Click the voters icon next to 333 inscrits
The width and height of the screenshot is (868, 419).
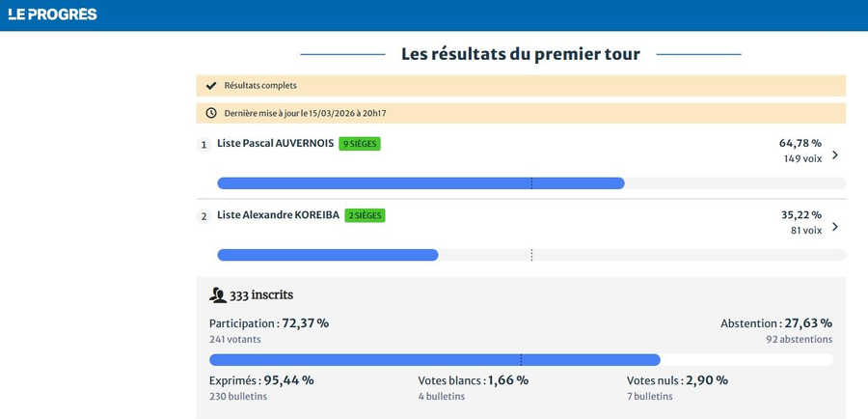point(218,295)
